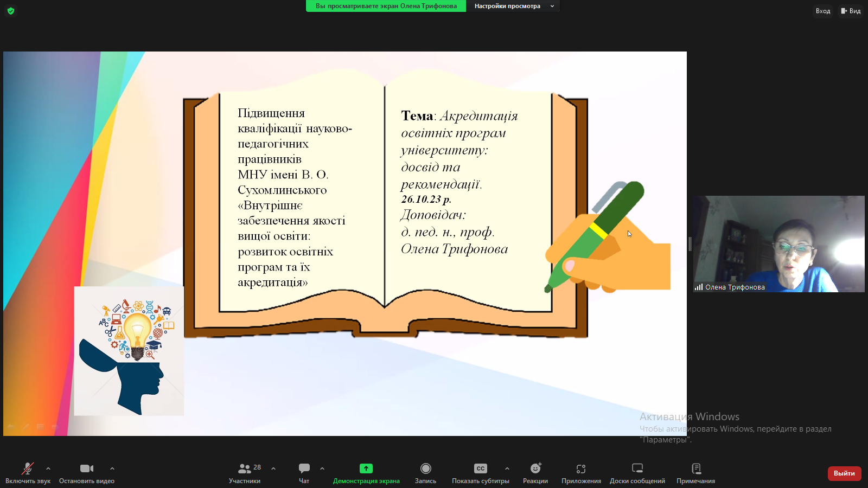Click the red Выйти leave button
The width and height of the screenshot is (868, 488).
(844, 473)
